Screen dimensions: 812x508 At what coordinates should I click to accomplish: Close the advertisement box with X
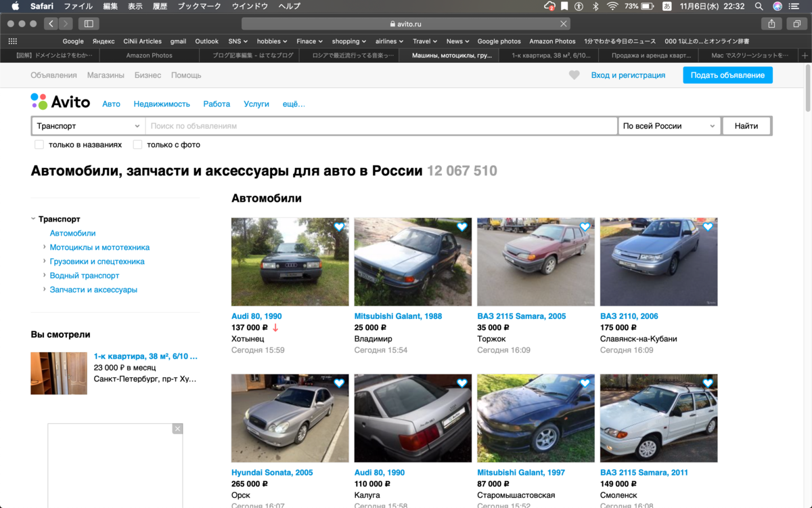point(177,429)
